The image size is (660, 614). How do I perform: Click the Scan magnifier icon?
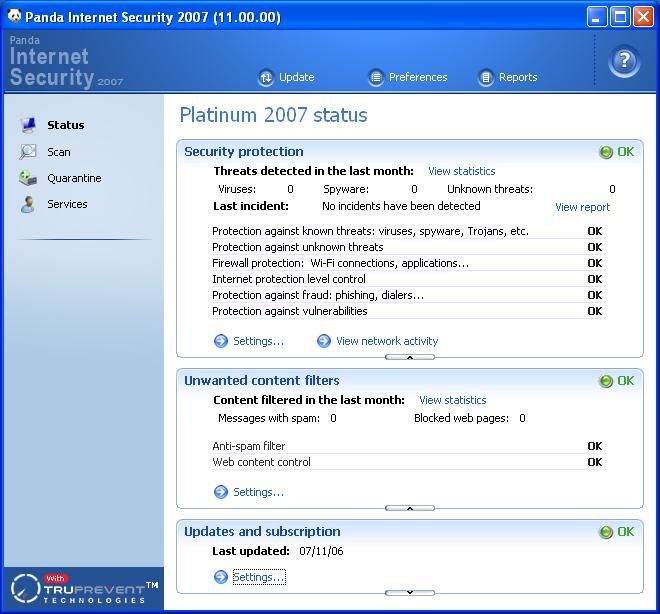pos(28,152)
